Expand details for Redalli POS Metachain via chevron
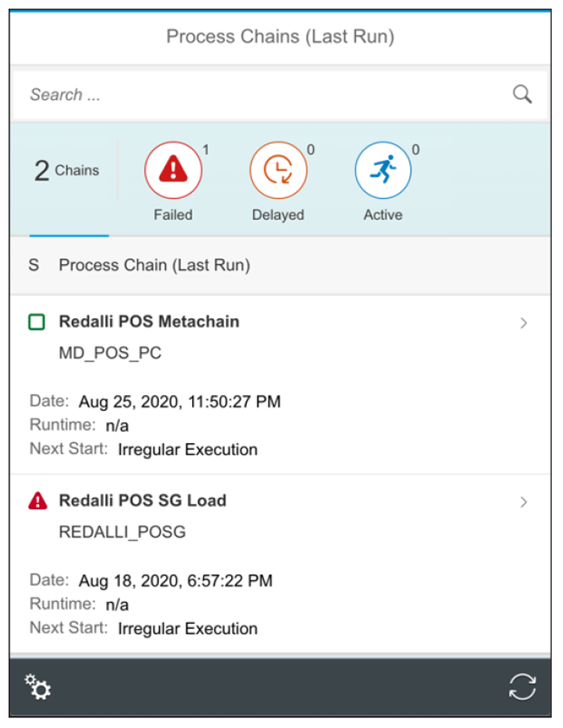The image size is (563, 728). [525, 322]
